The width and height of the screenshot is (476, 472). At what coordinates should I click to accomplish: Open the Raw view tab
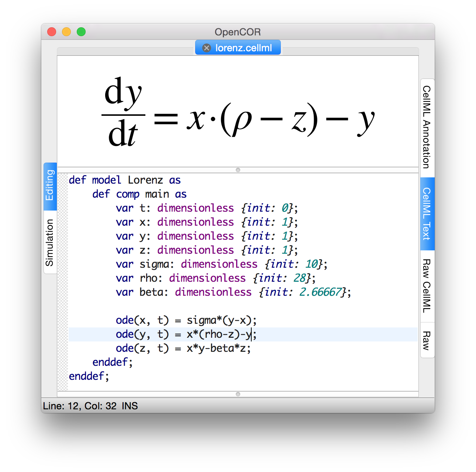427,340
